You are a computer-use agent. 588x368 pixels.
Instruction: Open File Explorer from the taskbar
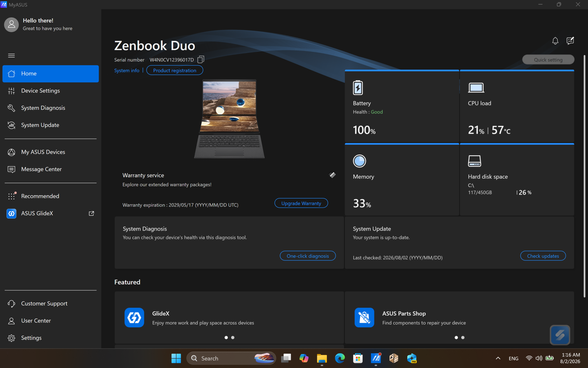pyautogui.click(x=322, y=358)
